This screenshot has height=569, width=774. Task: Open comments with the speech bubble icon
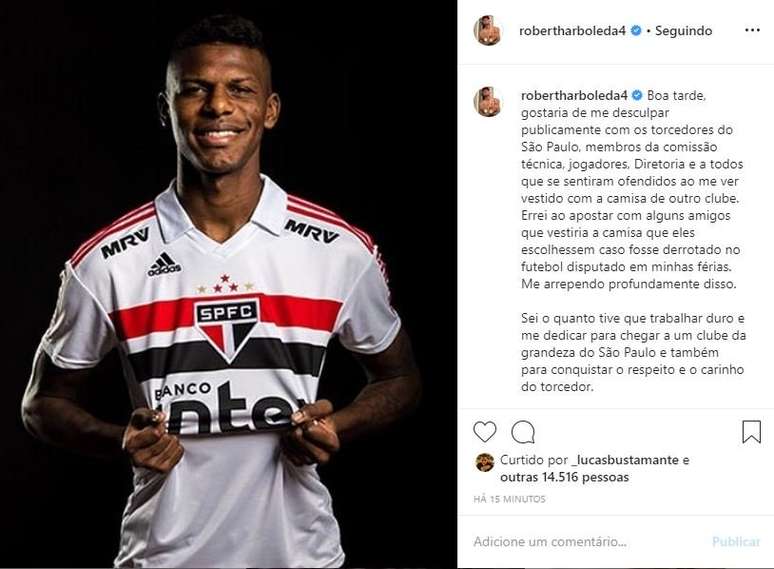523,432
